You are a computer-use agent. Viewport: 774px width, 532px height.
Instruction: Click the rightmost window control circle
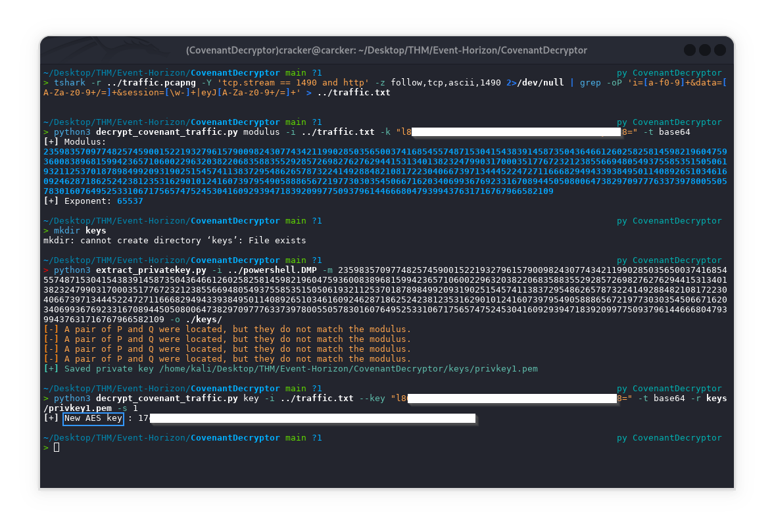(x=720, y=50)
